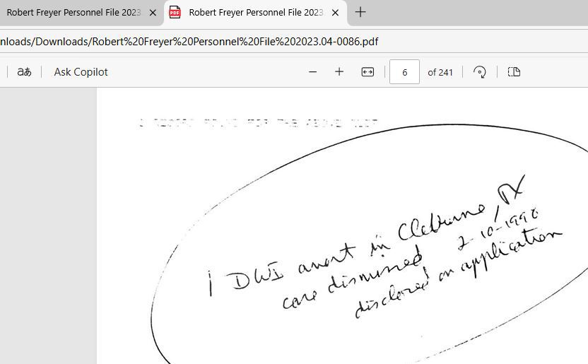Toggle the fit to width icon
Viewport: 588px width, 364px height.
pos(367,72)
